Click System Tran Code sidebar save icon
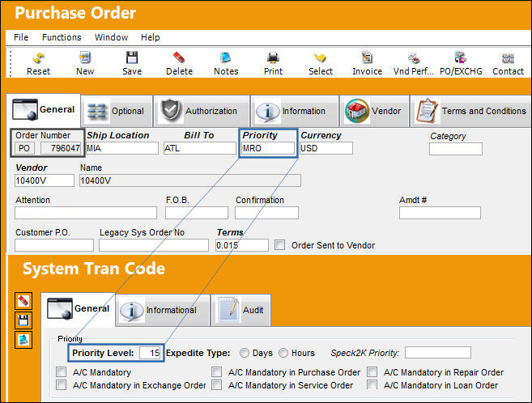 click(x=23, y=320)
